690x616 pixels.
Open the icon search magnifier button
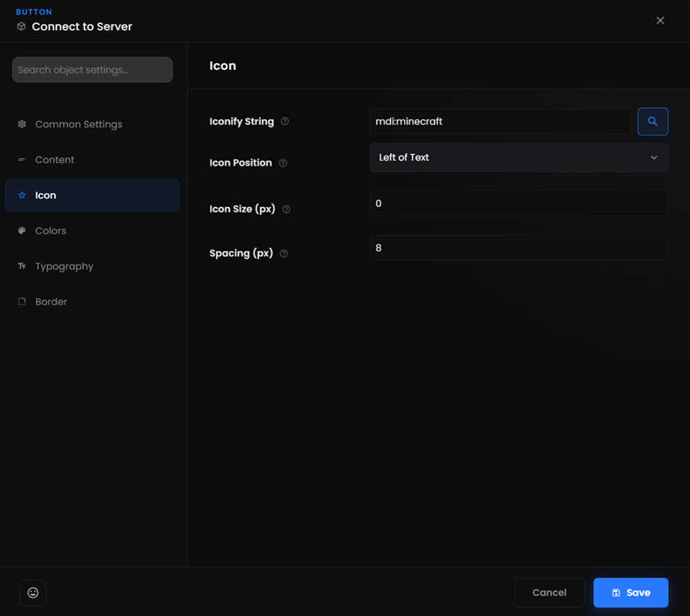click(653, 121)
